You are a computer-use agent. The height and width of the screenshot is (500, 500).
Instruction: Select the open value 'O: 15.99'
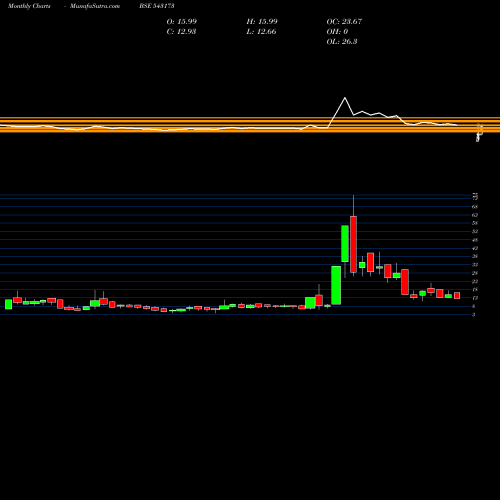[x=182, y=22]
